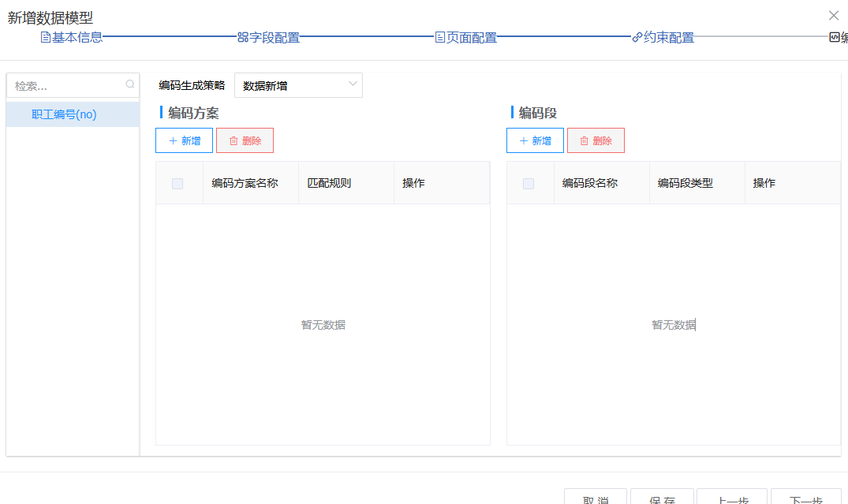Go to 基本信息 step

tap(77, 37)
